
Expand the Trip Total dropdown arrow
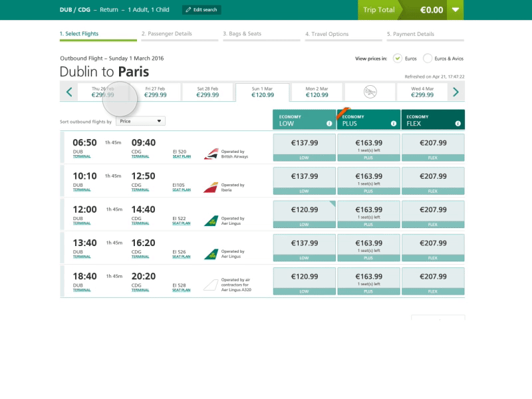(456, 10)
